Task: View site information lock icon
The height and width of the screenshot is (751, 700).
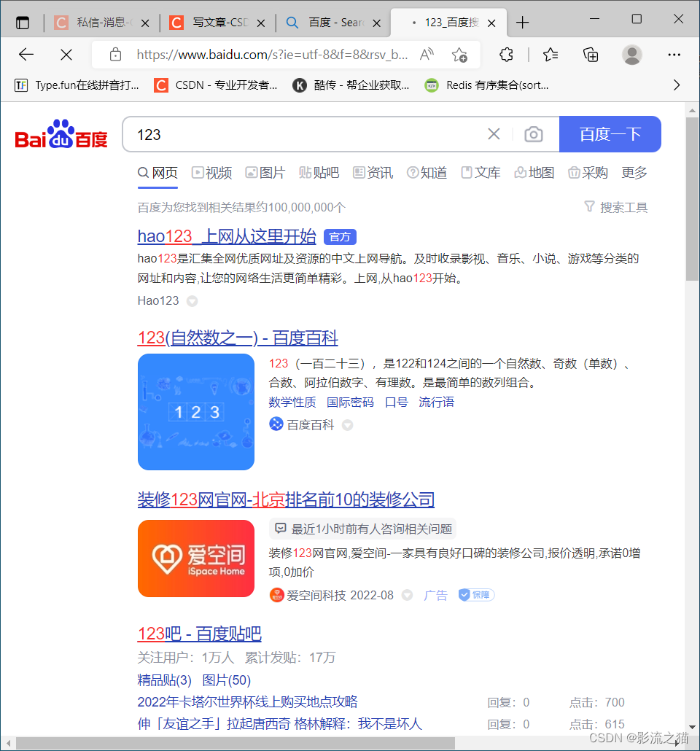Action: click(115, 55)
